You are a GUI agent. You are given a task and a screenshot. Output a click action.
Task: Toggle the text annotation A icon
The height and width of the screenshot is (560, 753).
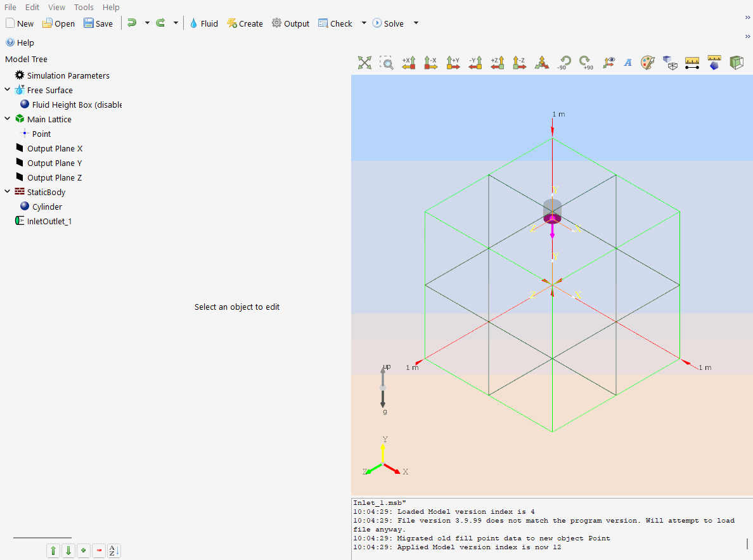coord(628,62)
